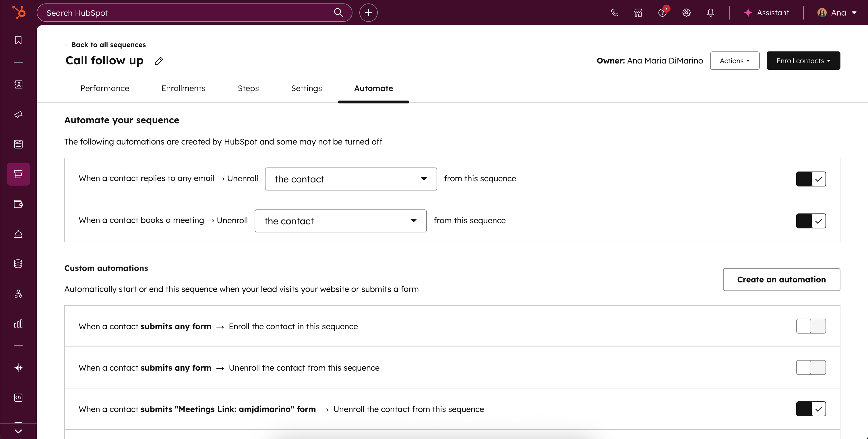Open the marketplace storefront icon
The height and width of the screenshot is (439, 868).
638,13
